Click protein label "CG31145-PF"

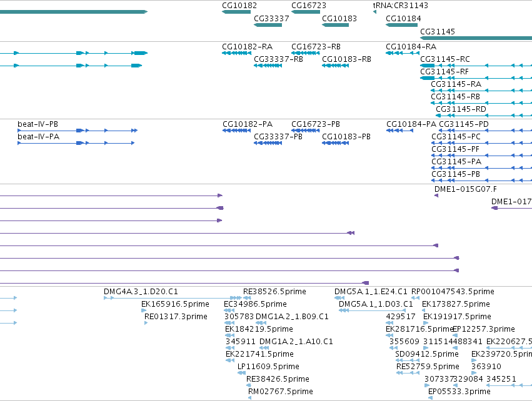tap(455, 149)
